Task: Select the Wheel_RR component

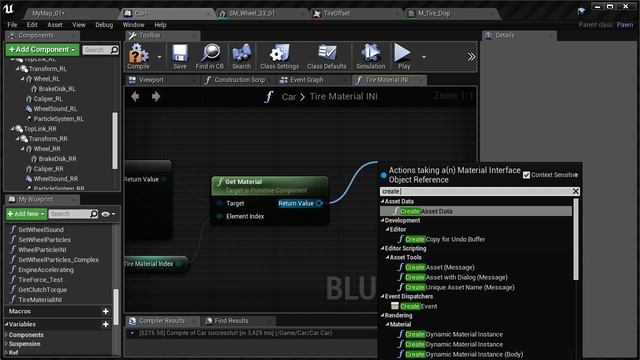Action: (47, 149)
